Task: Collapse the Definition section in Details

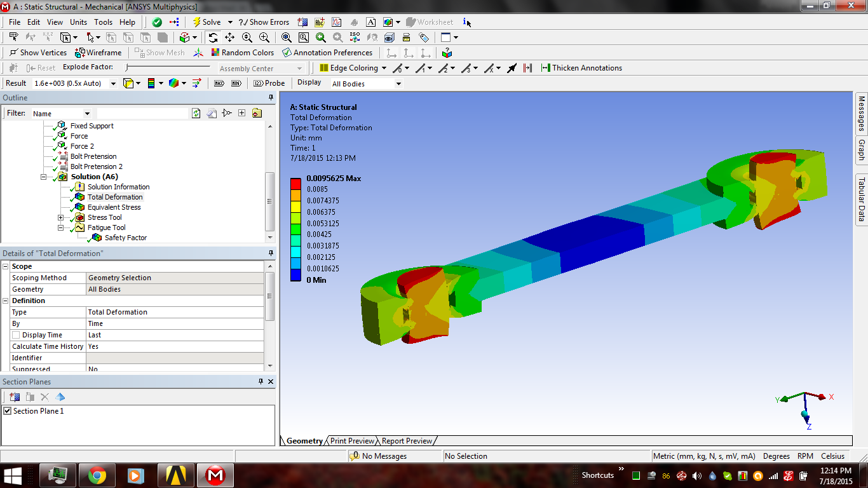Action: tap(6, 301)
